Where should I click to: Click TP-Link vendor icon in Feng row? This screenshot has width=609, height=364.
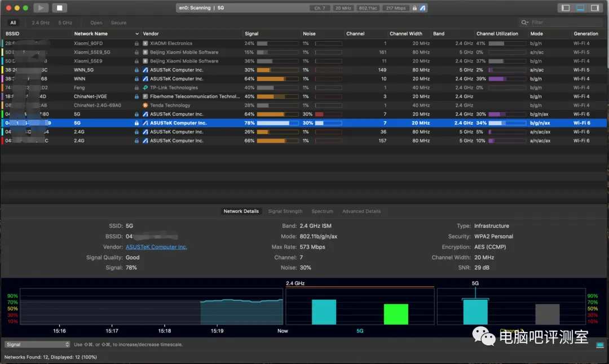click(145, 88)
